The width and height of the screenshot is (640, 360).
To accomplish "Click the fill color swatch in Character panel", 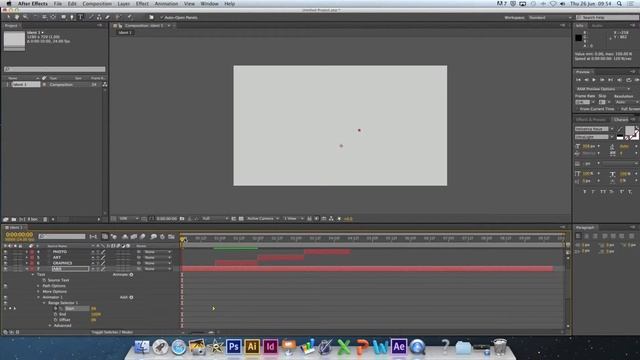I will click(630, 131).
